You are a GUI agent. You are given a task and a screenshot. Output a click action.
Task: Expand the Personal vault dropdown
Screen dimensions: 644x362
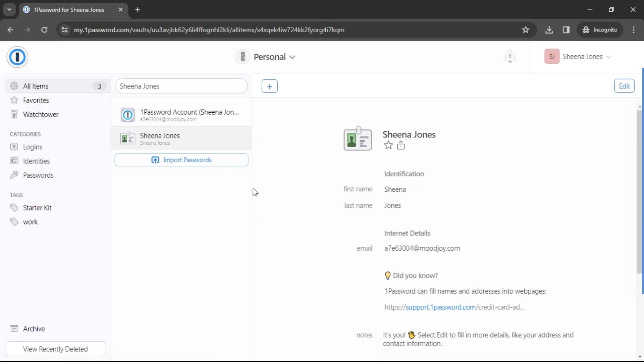tap(292, 57)
